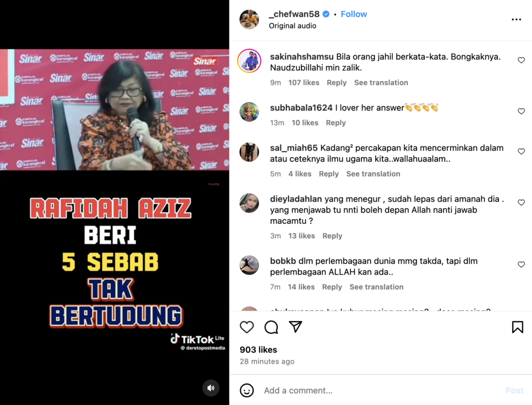Like the comment by bobkb
This screenshot has width=532, height=405.
pyautogui.click(x=521, y=265)
